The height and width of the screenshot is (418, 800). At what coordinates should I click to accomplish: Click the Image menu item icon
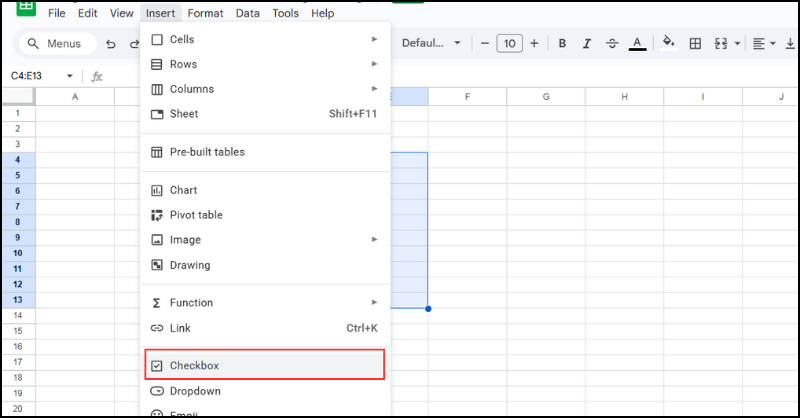coord(157,240)
